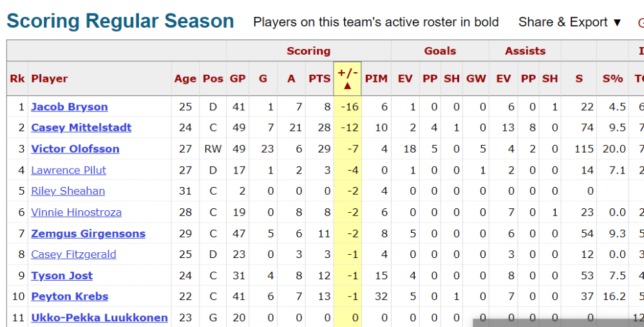Viewport: 644px width, 327px height.
Task: Open Zemgus Girgensons' player page
Action: tap(88, 233)
